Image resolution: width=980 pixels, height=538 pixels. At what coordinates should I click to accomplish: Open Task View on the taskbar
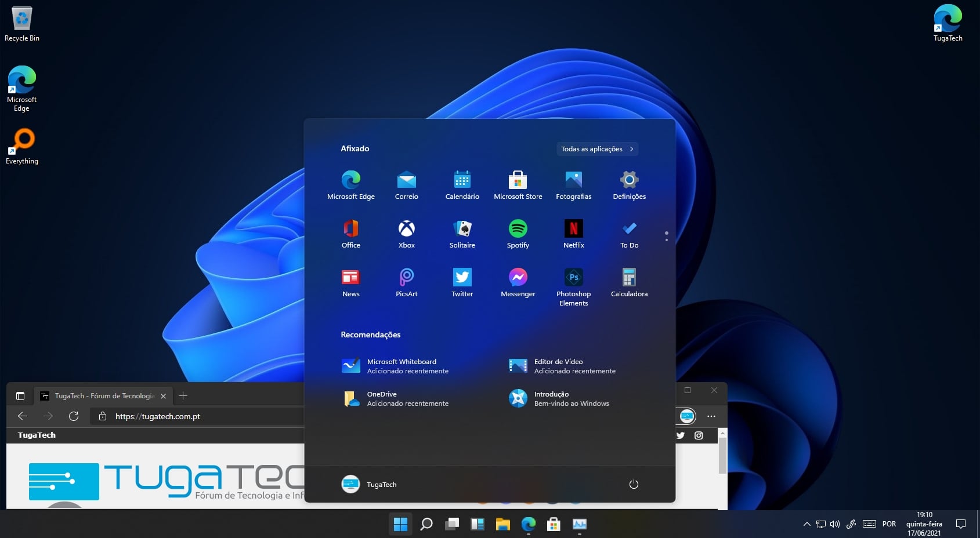pyautogui.click(x=451, y=524)
